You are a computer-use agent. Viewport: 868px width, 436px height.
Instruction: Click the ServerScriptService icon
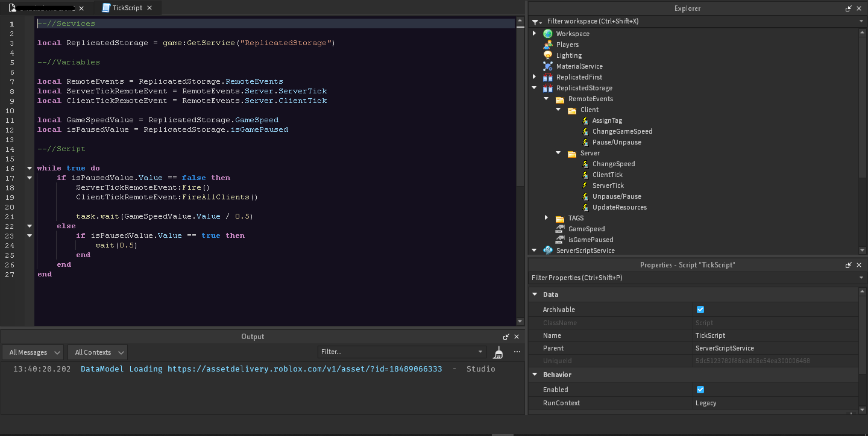[x=547, y=250]
